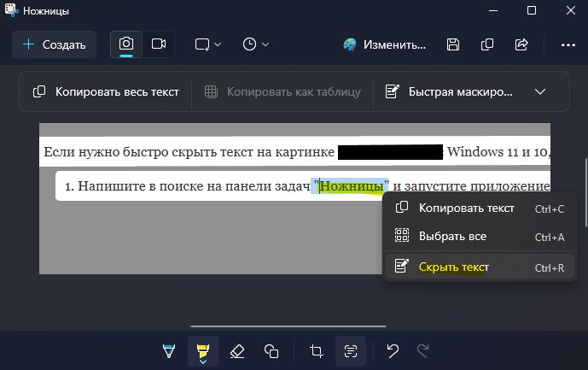This screenshot has width=588, height=370.
Task: Redo the last undone edit
Action: coord(422,351)
